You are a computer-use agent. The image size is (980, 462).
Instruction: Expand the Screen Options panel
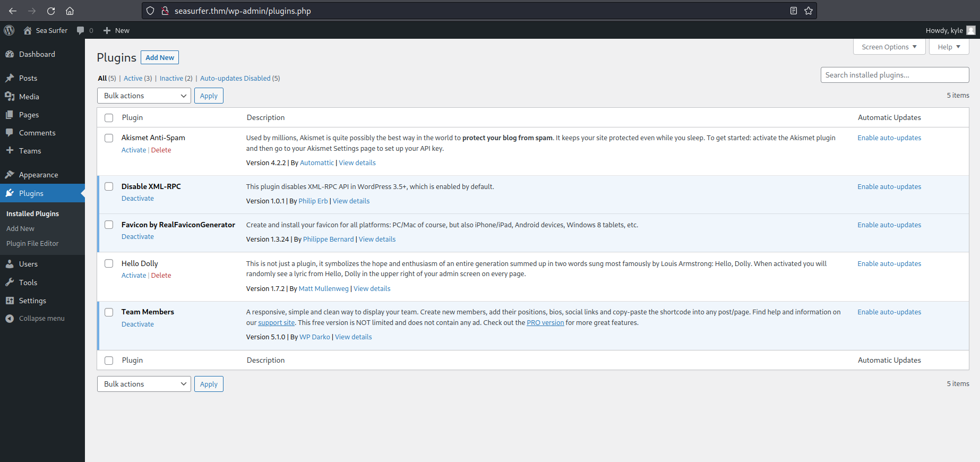pyautogui.click(x=889, y=47)
